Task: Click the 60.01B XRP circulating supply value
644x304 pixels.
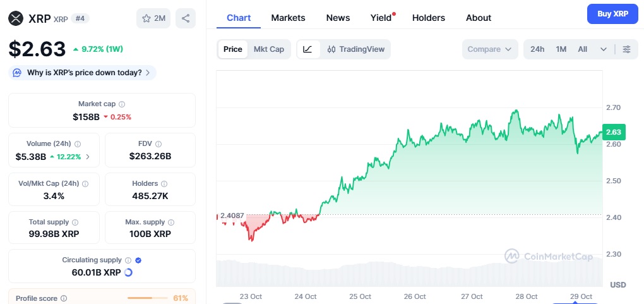Action: (x=95, y=272)
